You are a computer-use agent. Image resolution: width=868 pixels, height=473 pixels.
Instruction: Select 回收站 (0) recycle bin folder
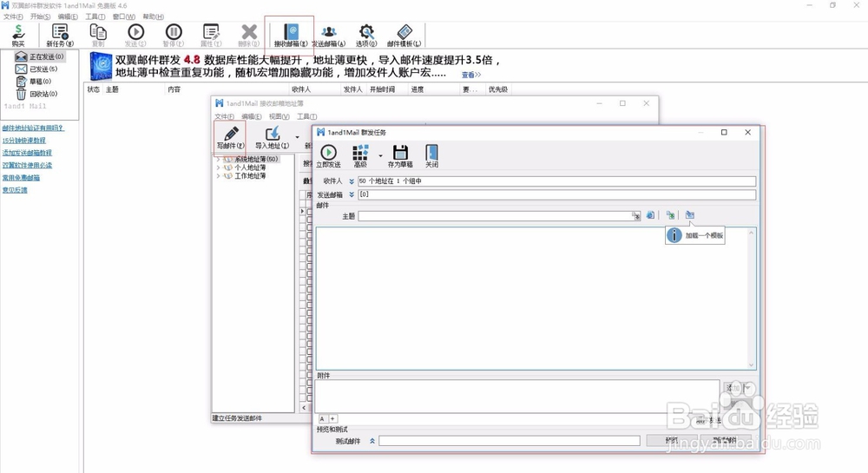36,94
